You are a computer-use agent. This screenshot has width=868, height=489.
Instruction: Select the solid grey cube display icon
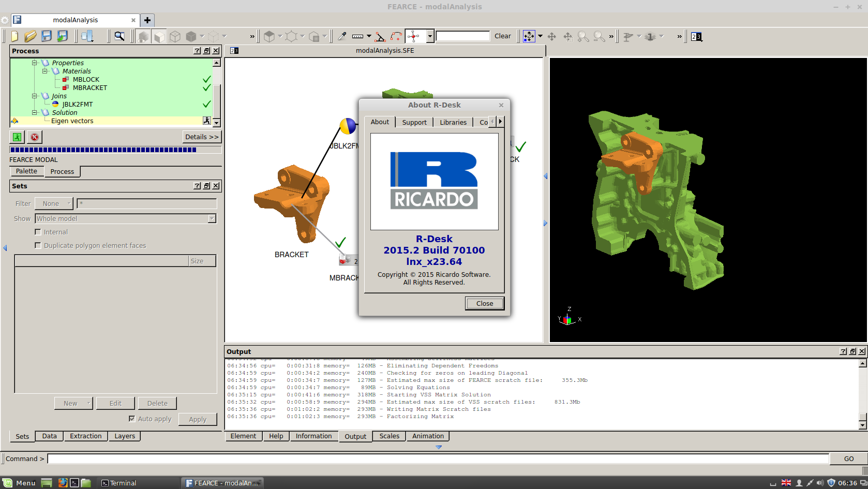[191, 36]
